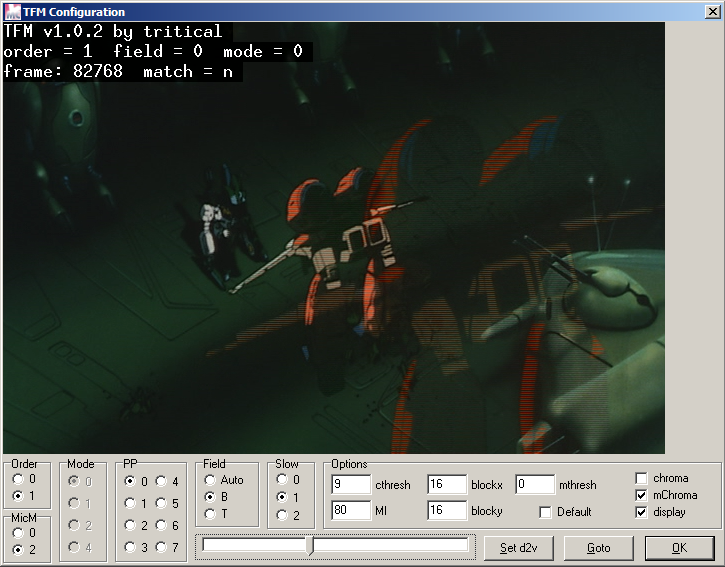Click the frame position slider thumb
The image size is (725, 567).
[x=310, y=546]
